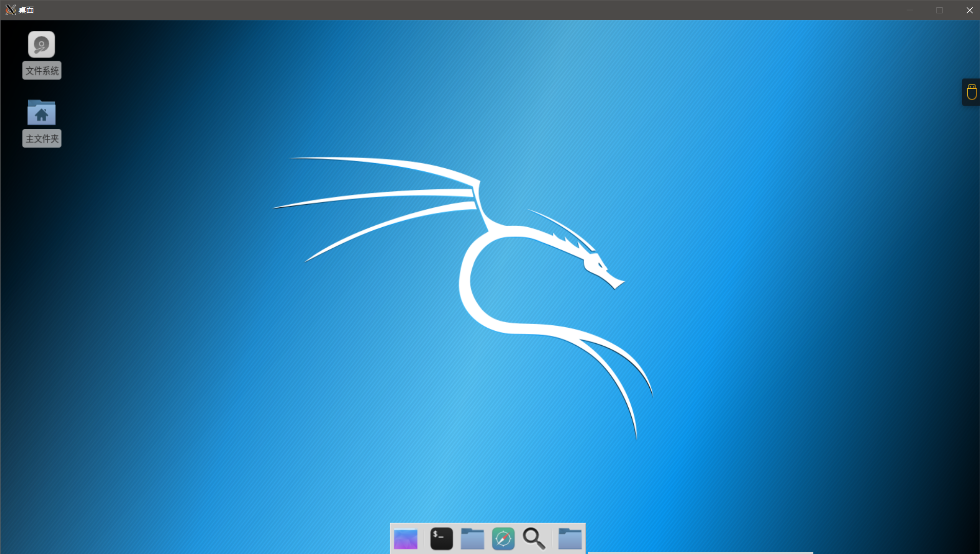The width and height of the screenshot is (980, 554).
Task: Click the light gray bar at the bottom edge
Action: click(700, 552)
